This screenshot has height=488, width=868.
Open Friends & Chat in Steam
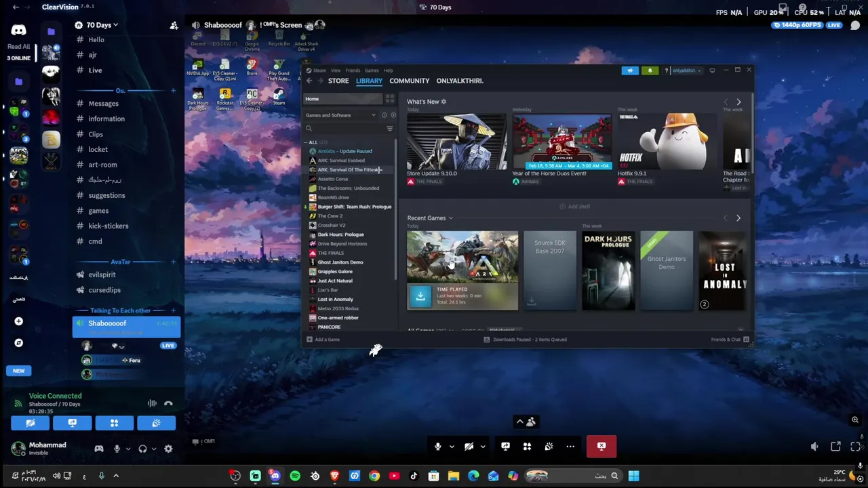730,340
